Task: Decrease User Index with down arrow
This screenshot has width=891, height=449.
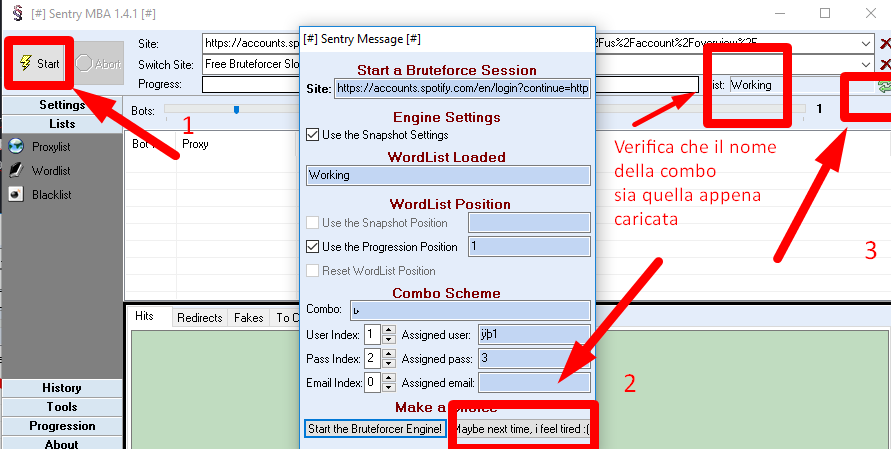Action: point(389,339)
